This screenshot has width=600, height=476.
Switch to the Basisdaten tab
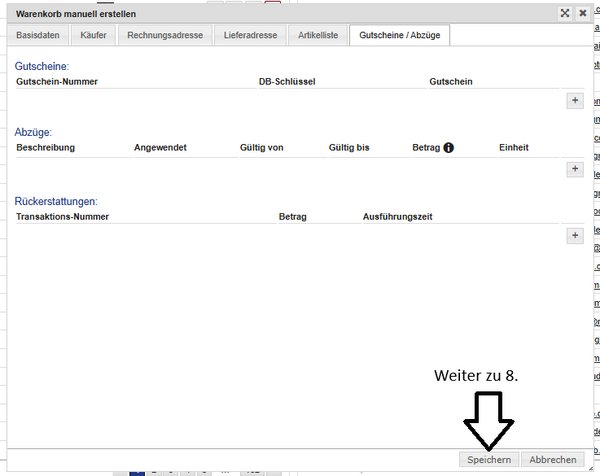pos(38,35)
